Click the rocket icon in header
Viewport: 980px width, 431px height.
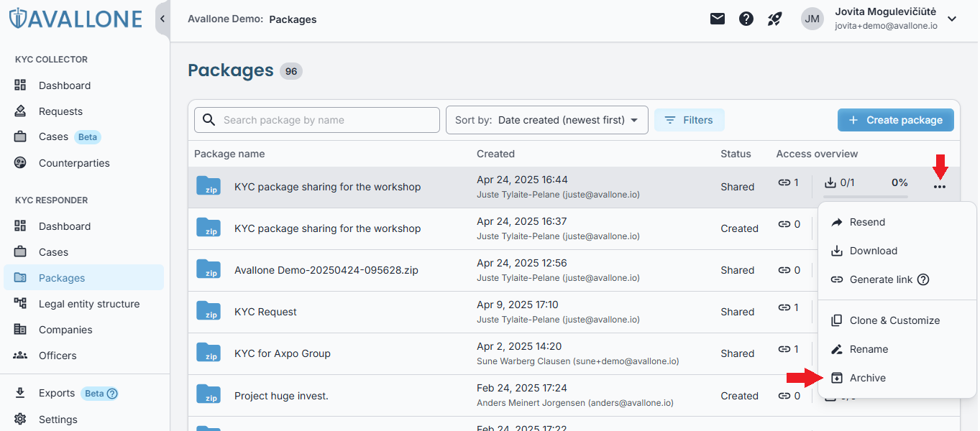point(774,19)
